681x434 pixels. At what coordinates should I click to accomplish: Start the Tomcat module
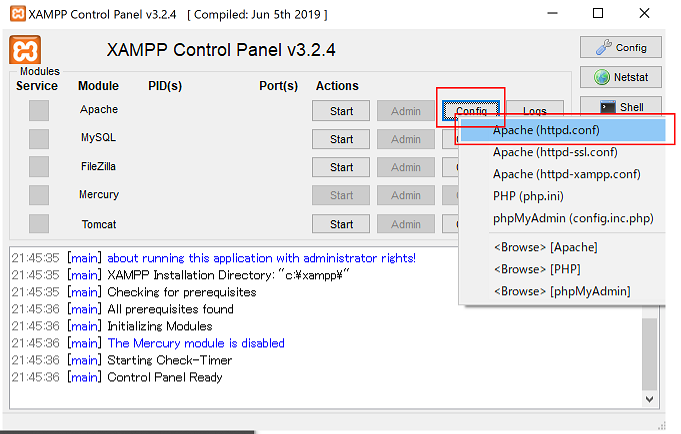(x=341, y=224)
